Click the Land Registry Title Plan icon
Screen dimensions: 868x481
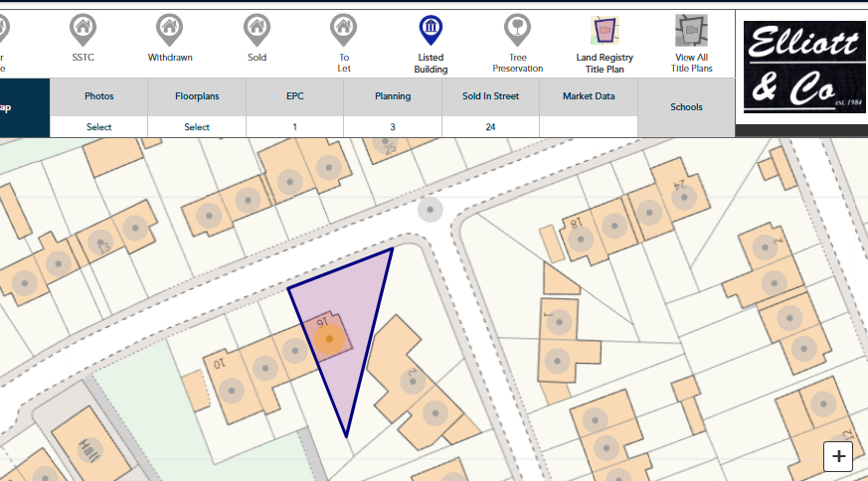[x=604, y=32]
